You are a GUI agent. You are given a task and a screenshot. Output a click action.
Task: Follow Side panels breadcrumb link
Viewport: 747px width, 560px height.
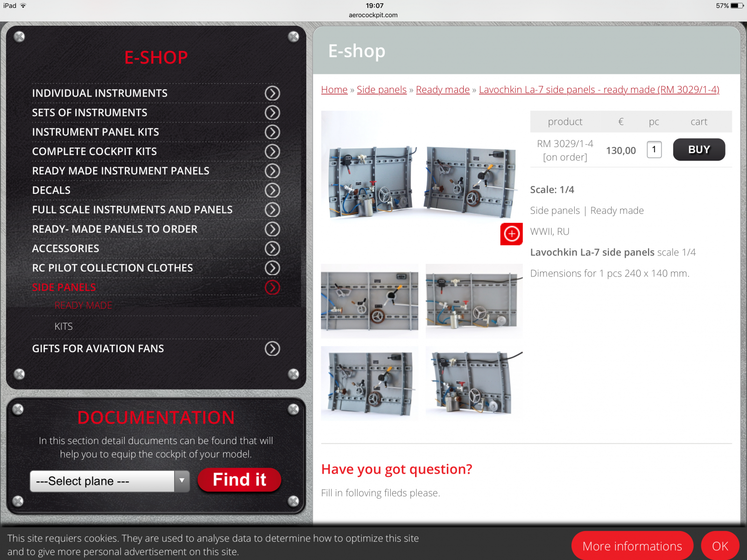381,90
